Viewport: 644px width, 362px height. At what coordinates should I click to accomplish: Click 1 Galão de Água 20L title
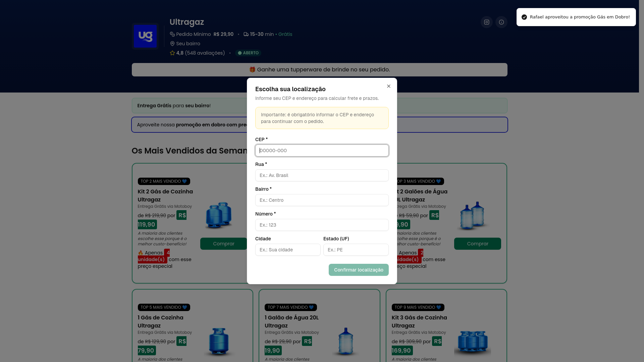coord(291,321)
